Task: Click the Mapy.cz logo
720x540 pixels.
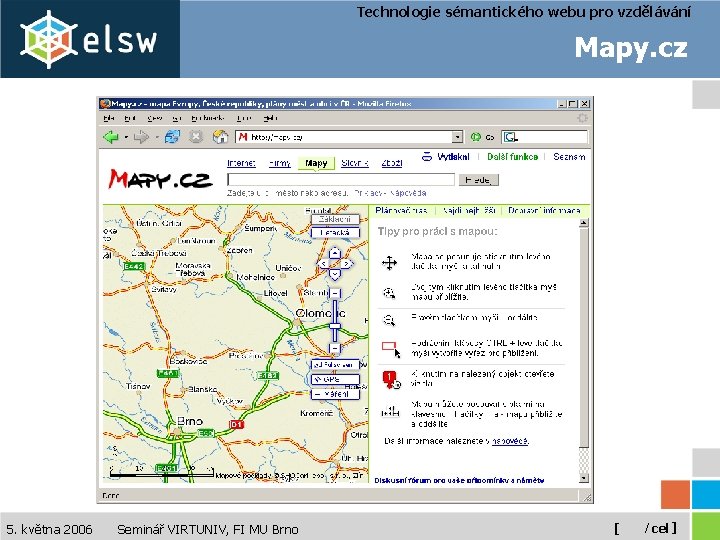Action: tap(160, 179)
